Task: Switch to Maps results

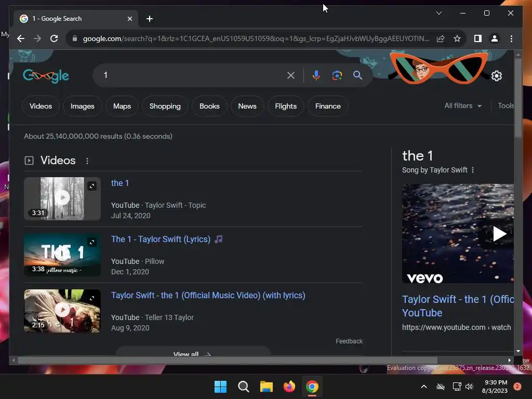Action: 122,106
